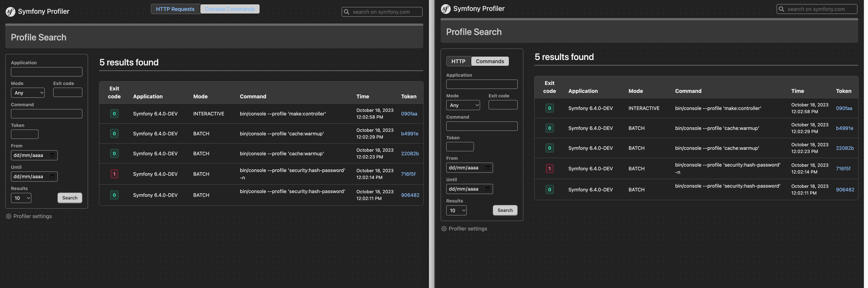This screenshot has width=868, height=288.
Task: Open token 22082b in right table
Action: coord(845,148)
